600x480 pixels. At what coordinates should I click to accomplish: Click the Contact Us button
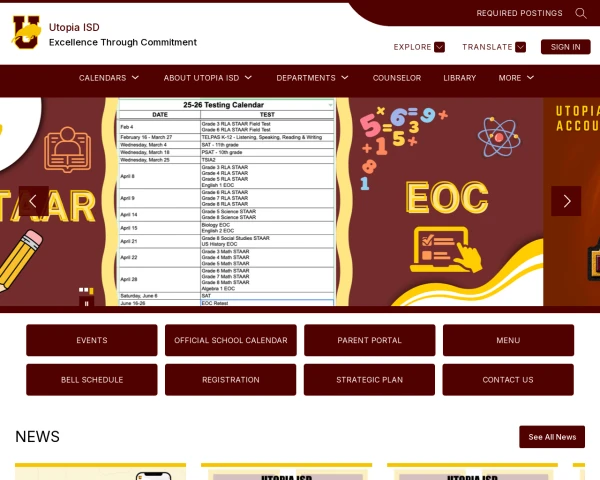point(508,380)
